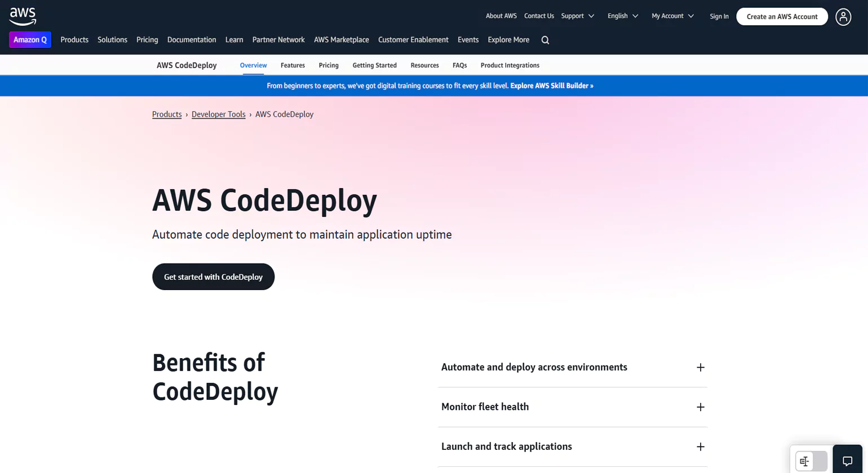The height and width of the screenshot is (473, 868).
Task: Switch to the Pricing tab of CodeDeploy
Action: (328, 65)
